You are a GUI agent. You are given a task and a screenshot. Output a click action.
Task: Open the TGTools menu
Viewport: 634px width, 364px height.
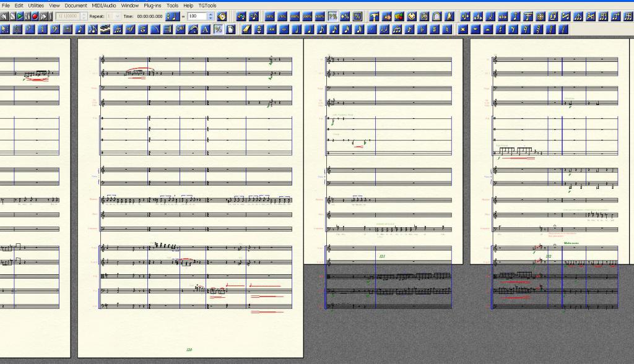click(x=207, y=5)
